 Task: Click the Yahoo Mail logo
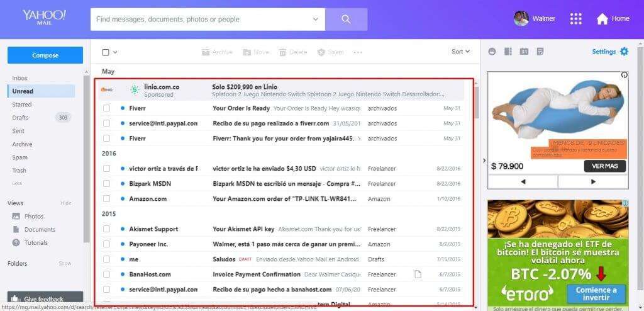tap(45, 18)
